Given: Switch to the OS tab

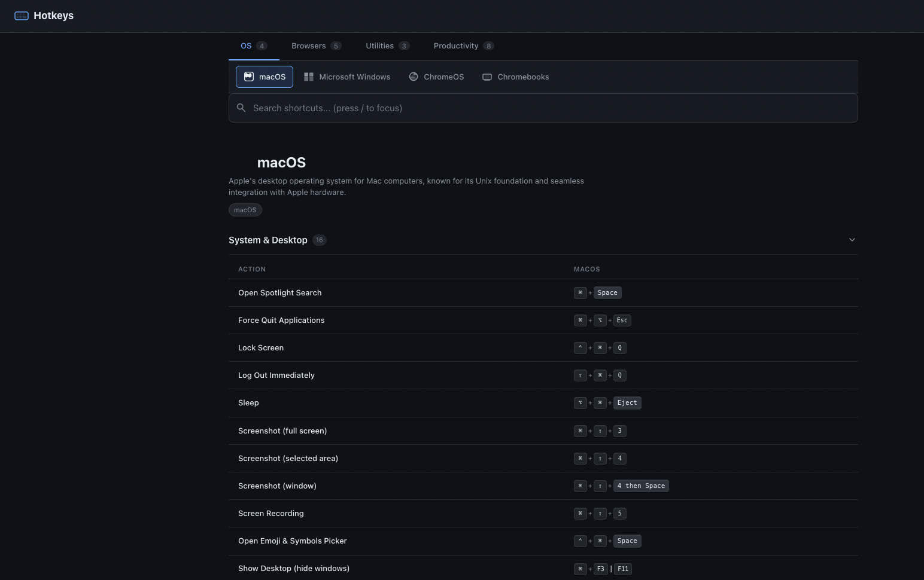Looking at the screenshot, I should pos(254,46).
